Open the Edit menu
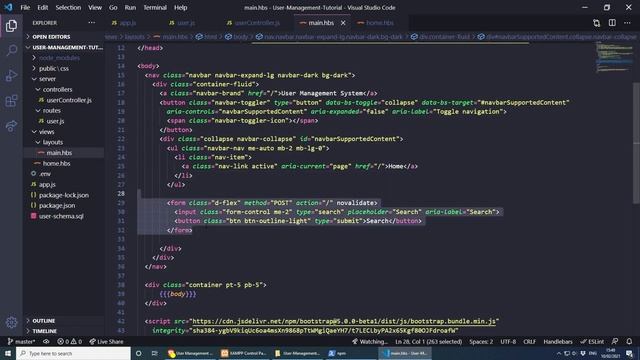The width and height of the screenshot is (640, 360). 42,7
